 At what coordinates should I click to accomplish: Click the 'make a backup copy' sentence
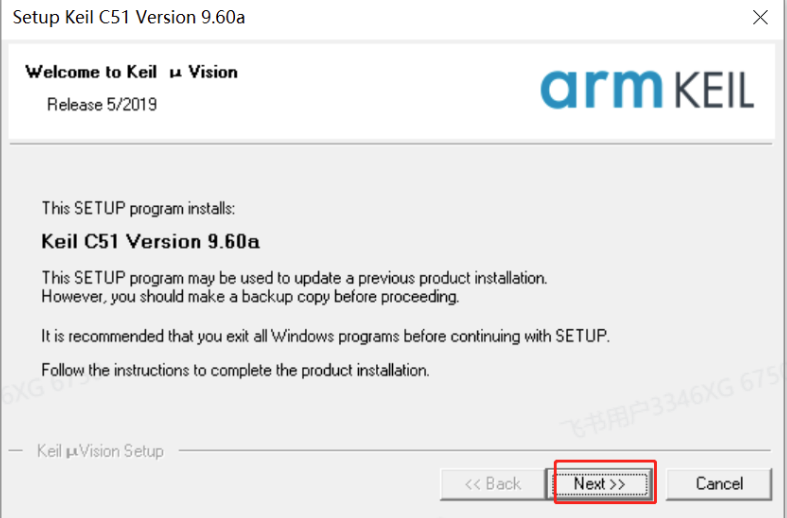point(251,297)
